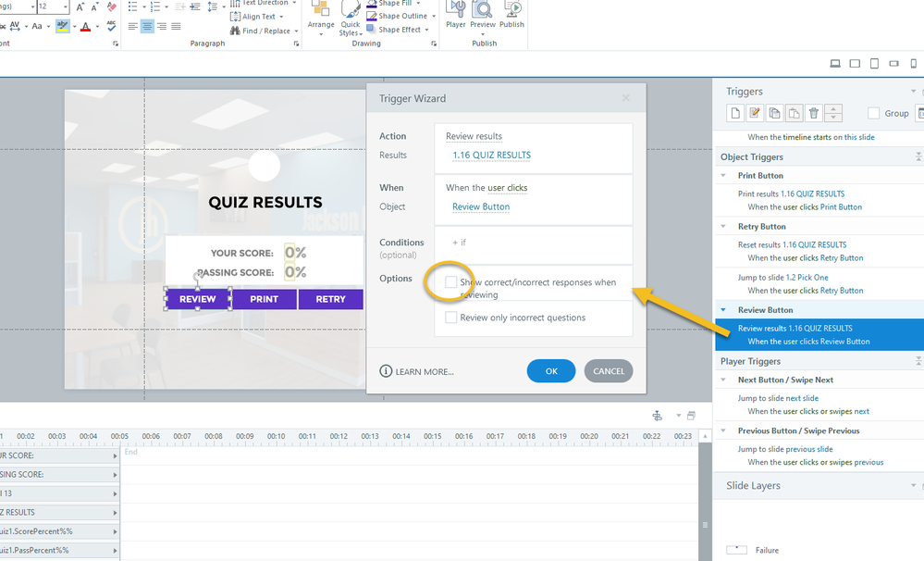
Task: Open the font size dropdown
Action: tap(65, 6)
